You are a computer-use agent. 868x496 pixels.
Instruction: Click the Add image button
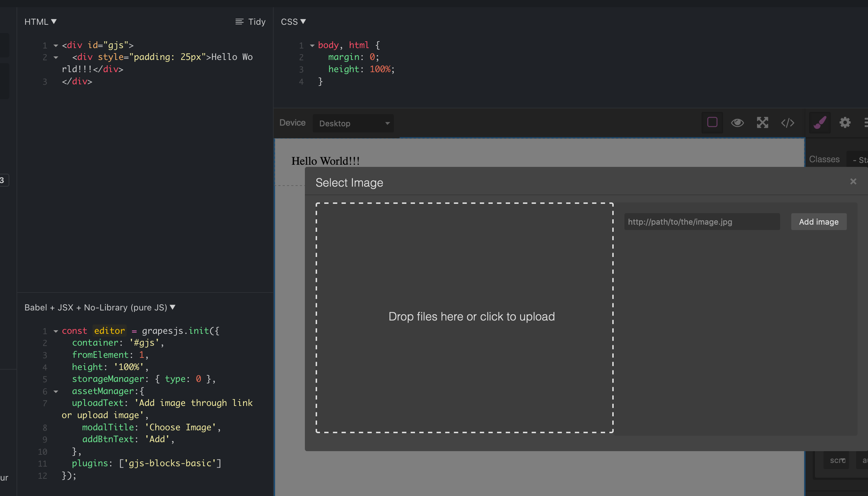pos(818,221)
